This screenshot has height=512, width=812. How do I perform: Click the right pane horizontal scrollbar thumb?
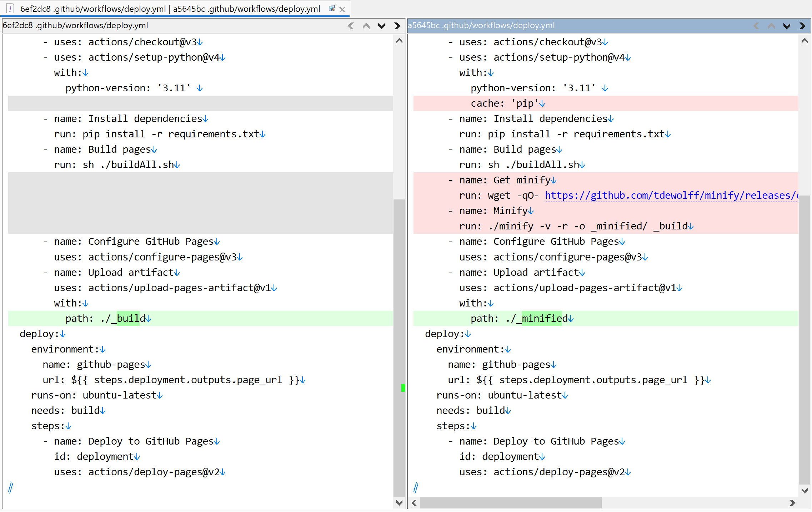pos(511,503)
